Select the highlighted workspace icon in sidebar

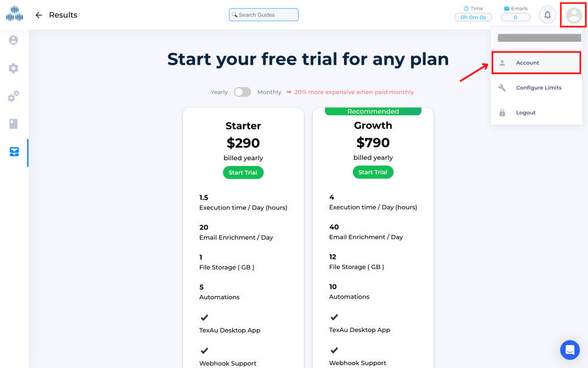click(14, 152)
